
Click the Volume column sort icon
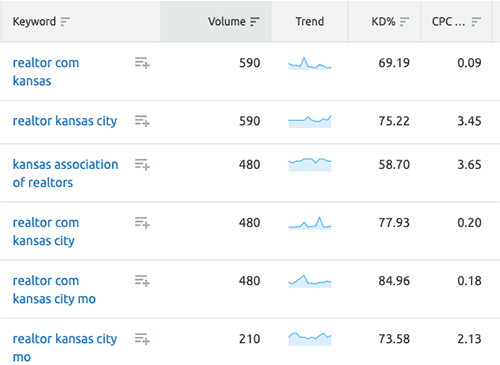255,22
